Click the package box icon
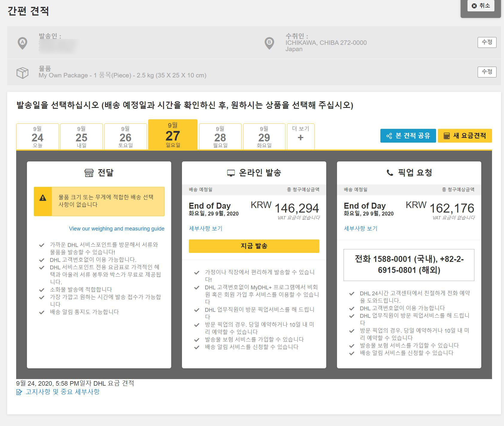504x426 pixels. coord(22,73)
